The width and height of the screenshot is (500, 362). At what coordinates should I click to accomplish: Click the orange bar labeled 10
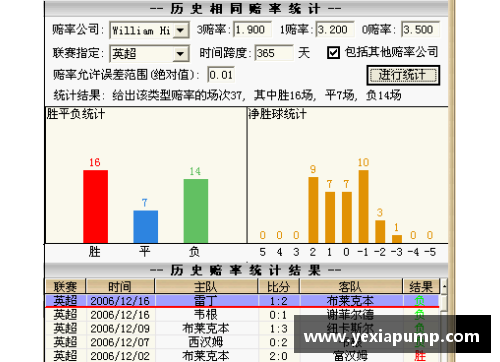363,206
